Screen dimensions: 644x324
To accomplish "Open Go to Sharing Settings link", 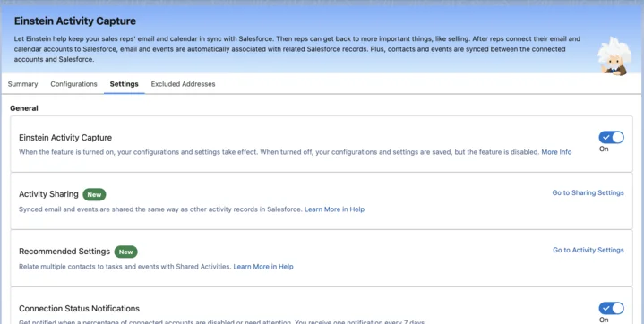I will click(x=588, y=192).
